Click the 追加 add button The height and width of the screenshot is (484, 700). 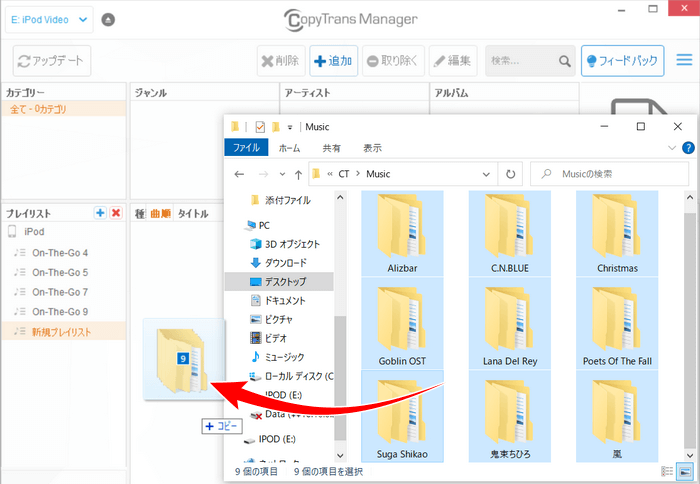point(333,61)
